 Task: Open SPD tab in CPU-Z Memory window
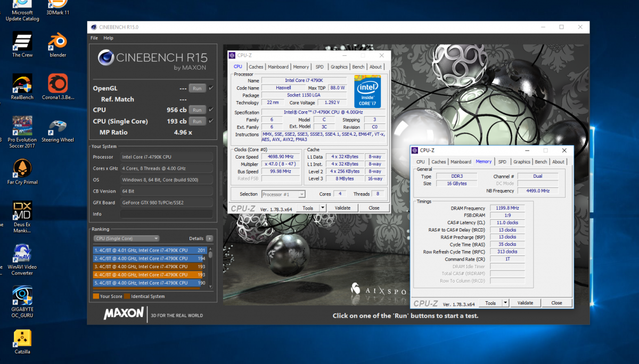tap(502, 162)
